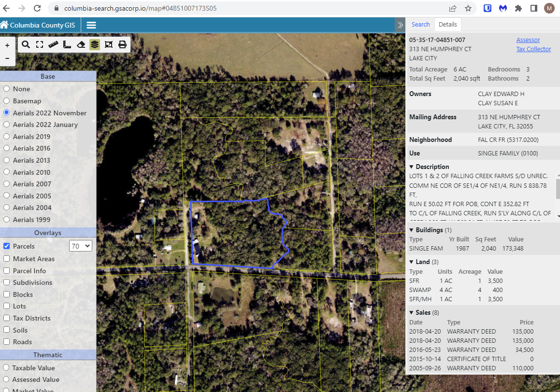The image size is (560, 392).
Task: Uncheck the Parcels overlay
Action: click(x=7, y=246)
